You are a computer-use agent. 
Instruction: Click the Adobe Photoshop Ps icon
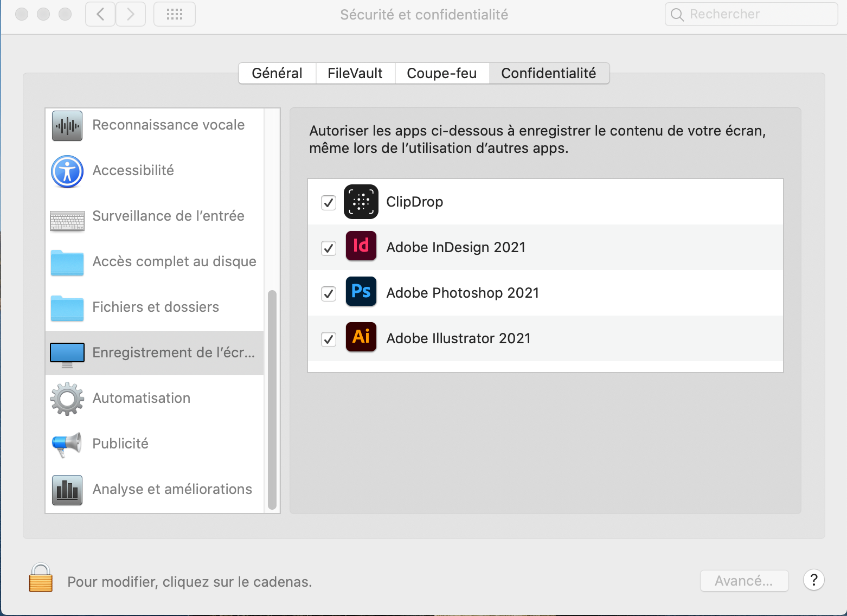[x=361, y=292]
